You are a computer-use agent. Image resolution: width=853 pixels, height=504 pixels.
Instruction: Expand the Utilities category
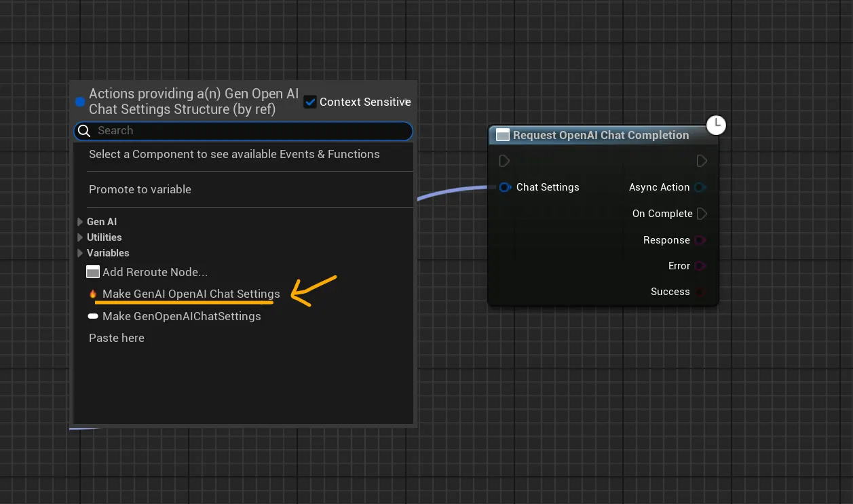pos(80,237)
